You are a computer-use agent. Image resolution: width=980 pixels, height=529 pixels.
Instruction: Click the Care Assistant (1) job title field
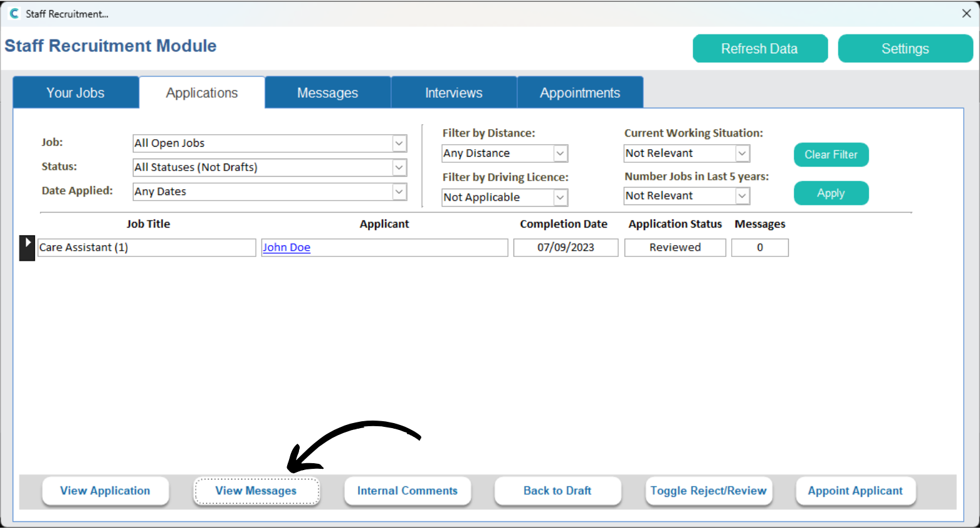tap(147, 248)
